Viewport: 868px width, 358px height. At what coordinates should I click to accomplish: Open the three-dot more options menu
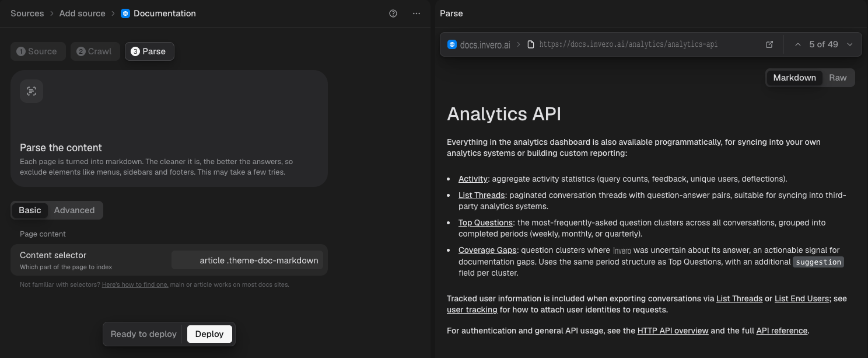point(416,13)
